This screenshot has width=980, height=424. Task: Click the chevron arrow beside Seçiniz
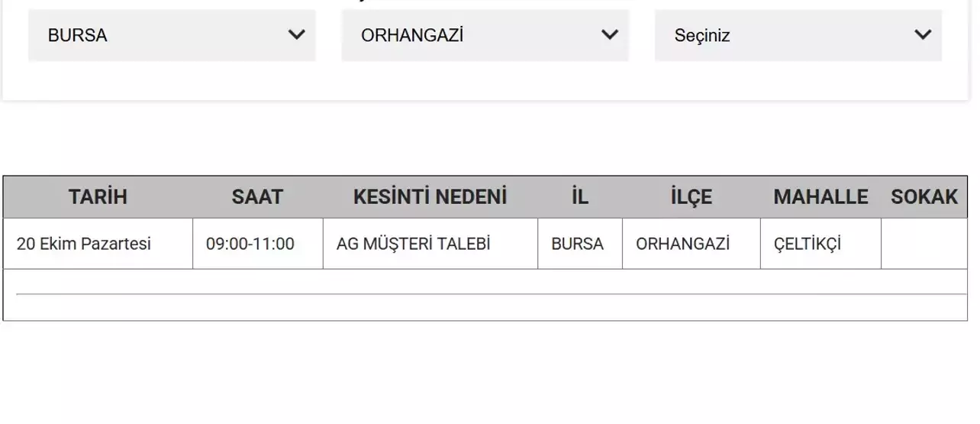[x=923, y=35]
